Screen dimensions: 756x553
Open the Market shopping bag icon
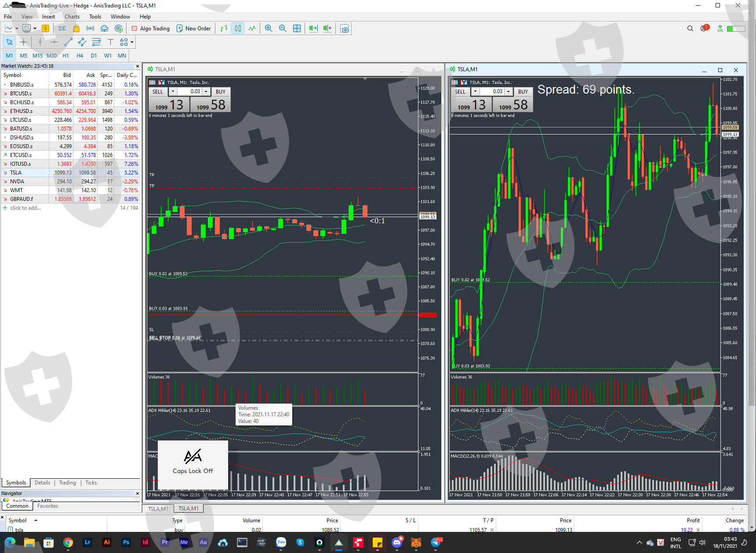point(76,29)
